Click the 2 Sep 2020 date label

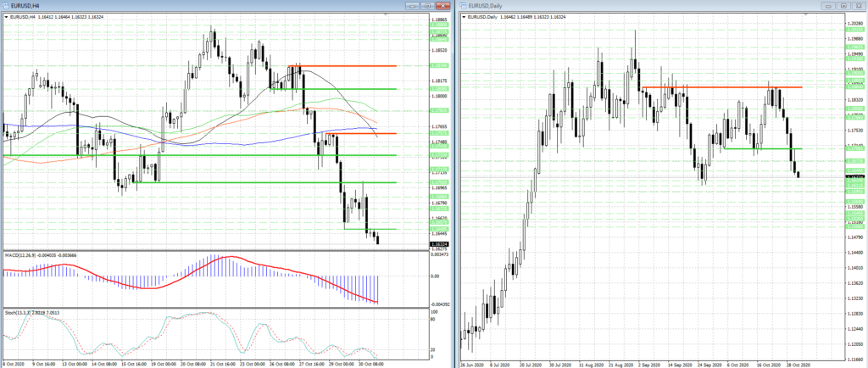click(x=651, y=364)
